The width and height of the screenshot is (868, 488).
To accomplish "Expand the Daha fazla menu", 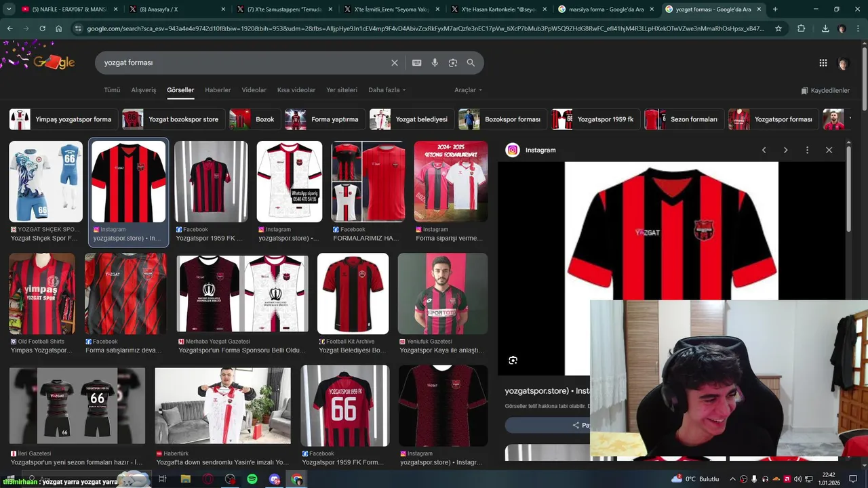I will coord(387,90).
